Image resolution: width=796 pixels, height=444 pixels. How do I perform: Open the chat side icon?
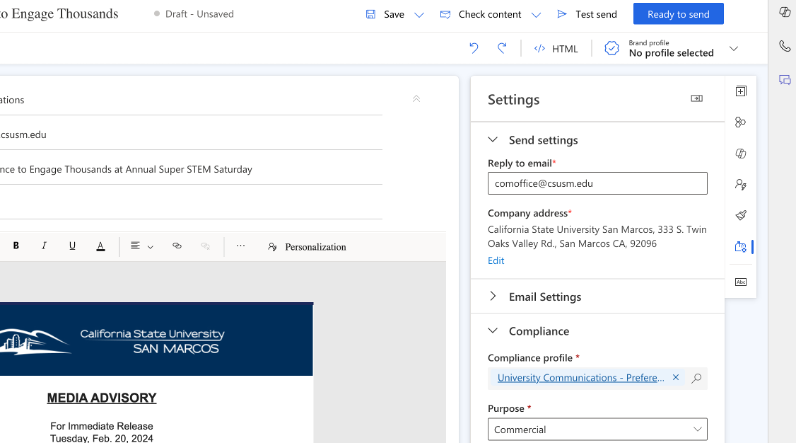tap(785, 80)
